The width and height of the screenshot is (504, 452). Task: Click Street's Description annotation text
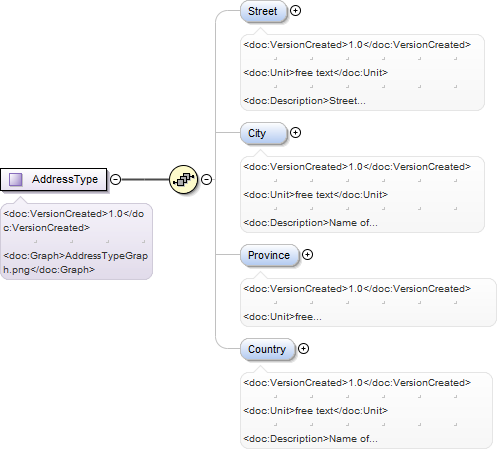click(x=304, y=101)
